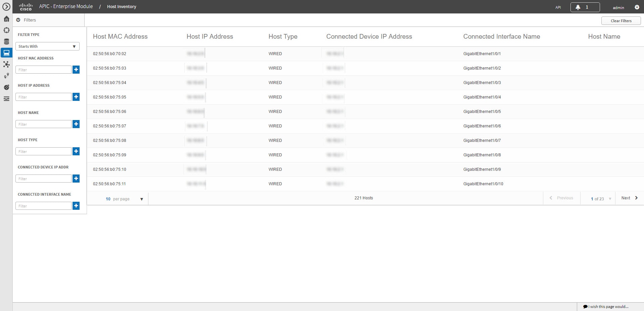
Task: Open the Discovery page from the sidebar
Action: click(x=6, y=30)
